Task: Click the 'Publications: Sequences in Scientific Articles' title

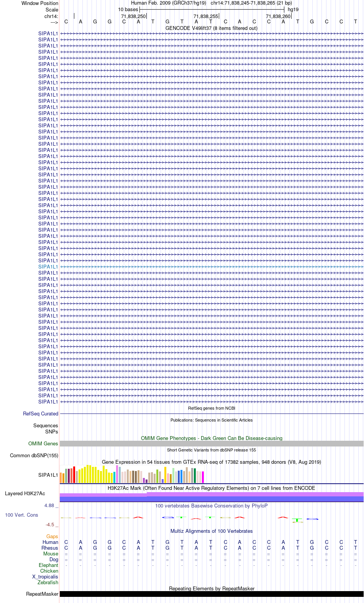Action: 212,420
